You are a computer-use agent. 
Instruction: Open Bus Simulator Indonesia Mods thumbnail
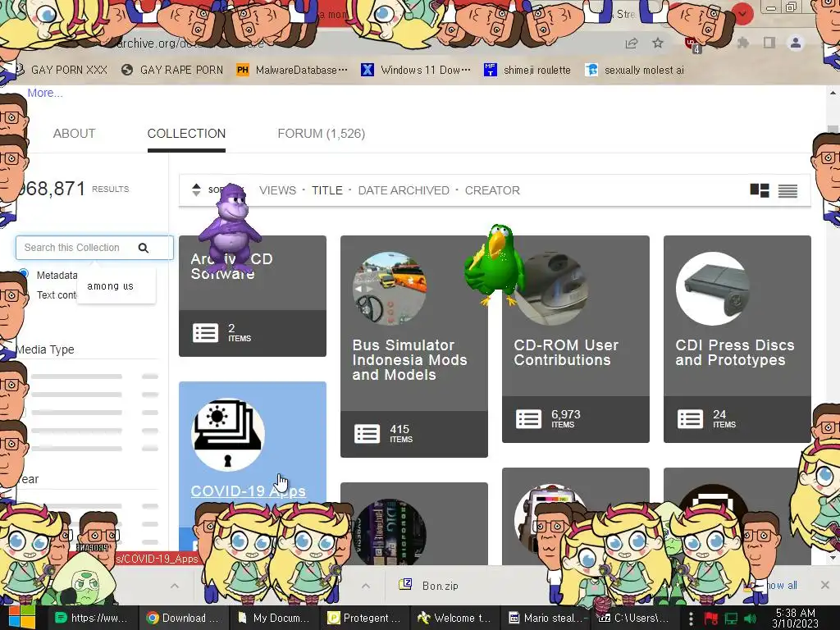(x=390, y=289)
